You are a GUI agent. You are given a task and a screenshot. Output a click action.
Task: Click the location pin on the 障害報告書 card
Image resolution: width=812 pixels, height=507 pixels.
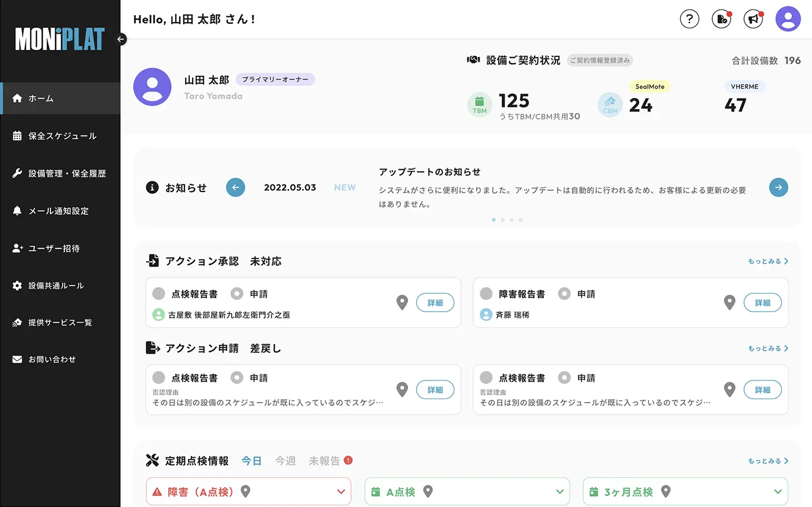point(729,302)
